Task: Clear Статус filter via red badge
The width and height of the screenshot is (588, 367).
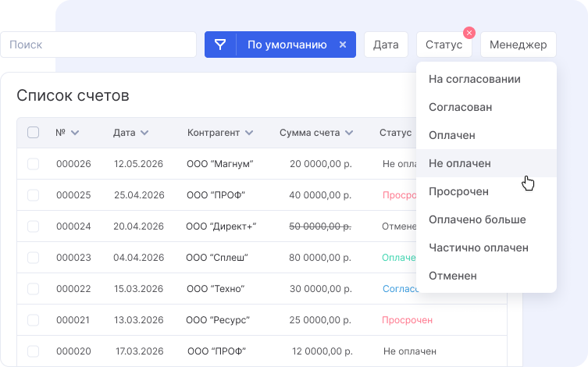Action: (469, 33)
